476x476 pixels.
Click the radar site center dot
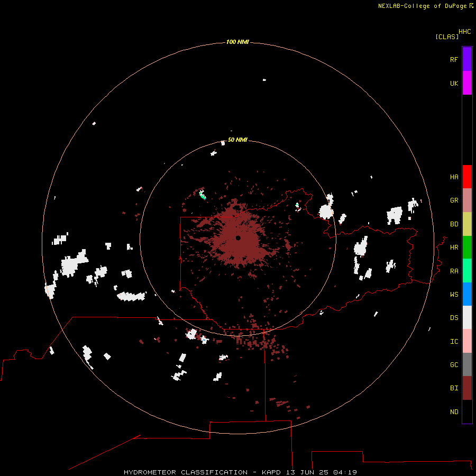click(239, 238)
